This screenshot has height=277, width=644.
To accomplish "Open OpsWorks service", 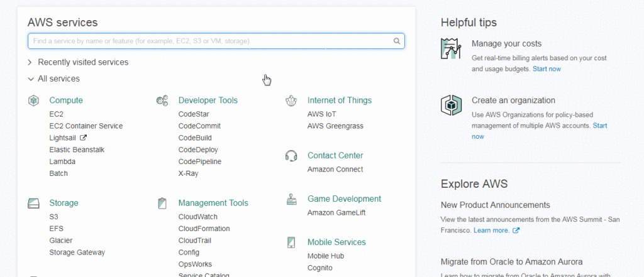I will 195,264.
